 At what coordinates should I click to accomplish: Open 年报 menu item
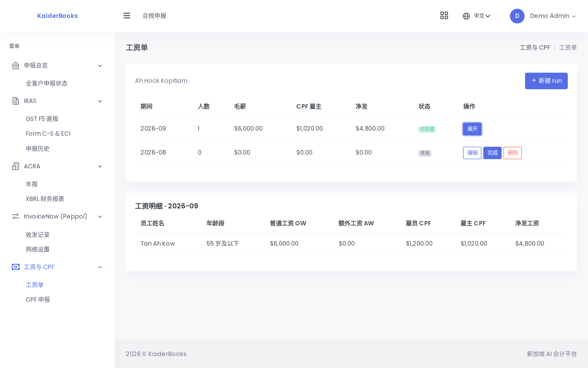tap(32, 184)
